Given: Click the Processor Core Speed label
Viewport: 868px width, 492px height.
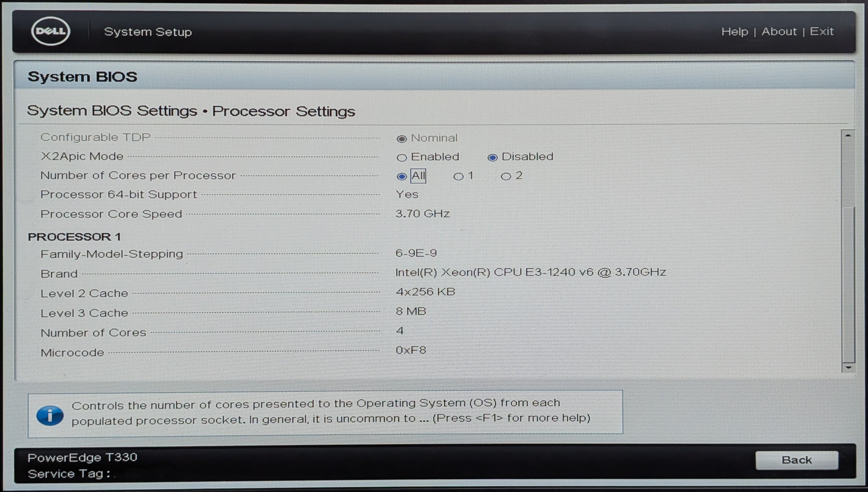Looking at the screenshot, I should [111, 214].
